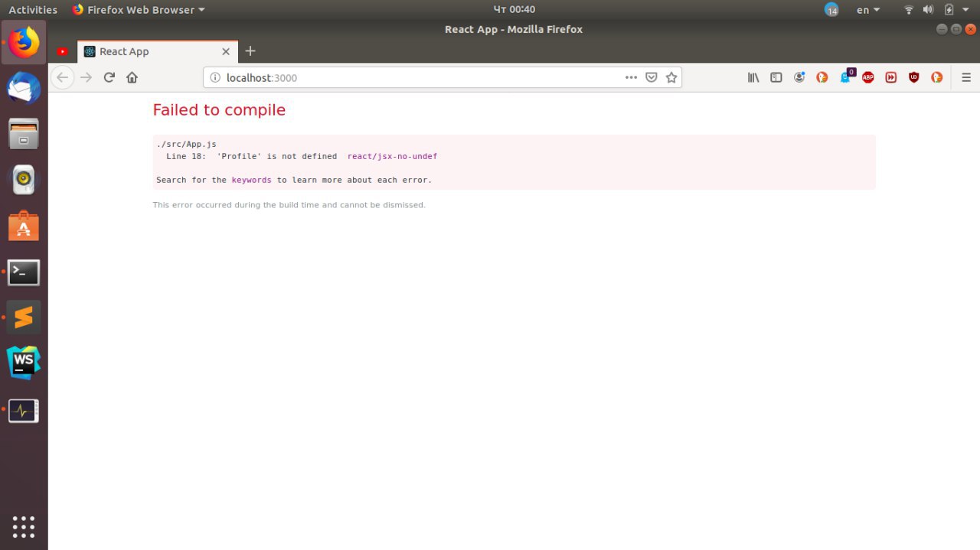The image size is (980, 550).
Task: Follow the react/jsx-no-undef link
Action: pyautogui.click(x=392, y=156)
